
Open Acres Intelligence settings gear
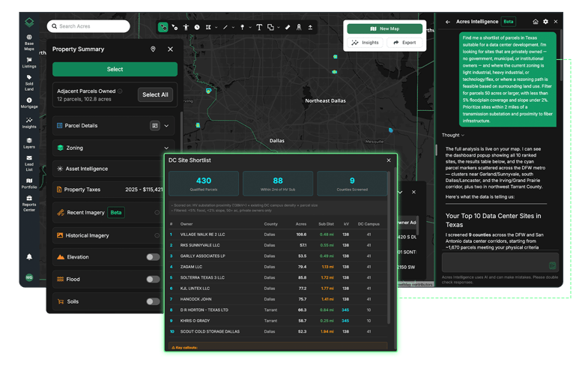pos(545,22)
